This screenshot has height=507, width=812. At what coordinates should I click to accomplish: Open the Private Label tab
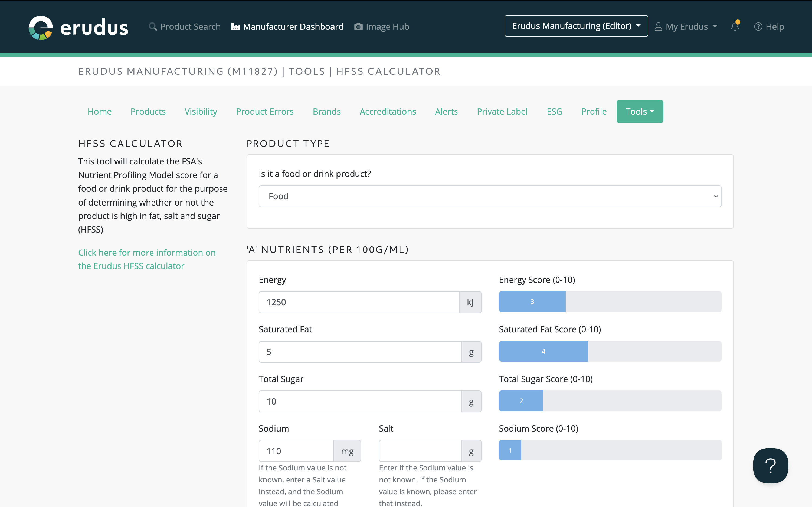(502, 111)
